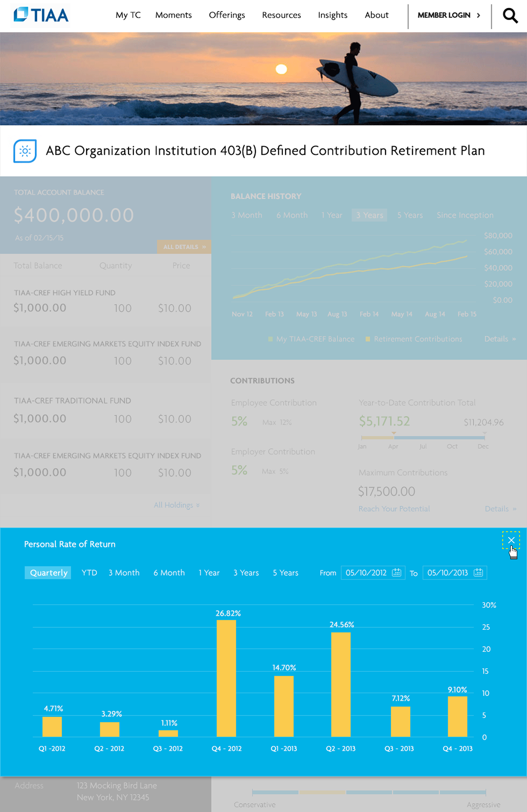This screenshot has height=812, width=527.
Task: Open the search magnifier icon
Action: click(x=510, y=16)
